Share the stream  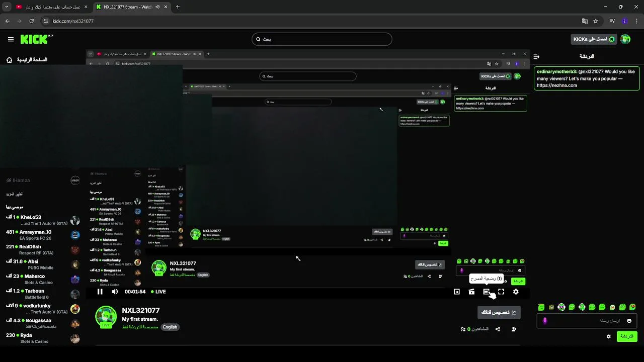pyautogui.click(x=498, y=329)
